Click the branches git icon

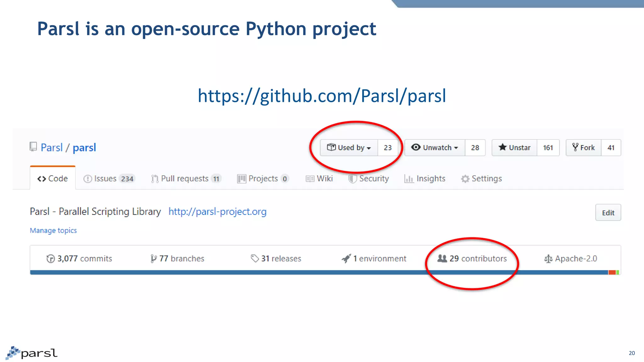154,259
